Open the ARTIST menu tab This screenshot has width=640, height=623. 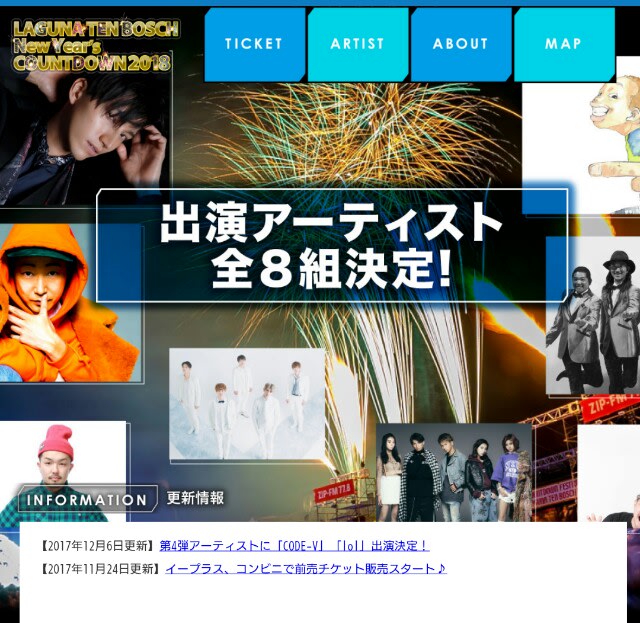(358, 44)
